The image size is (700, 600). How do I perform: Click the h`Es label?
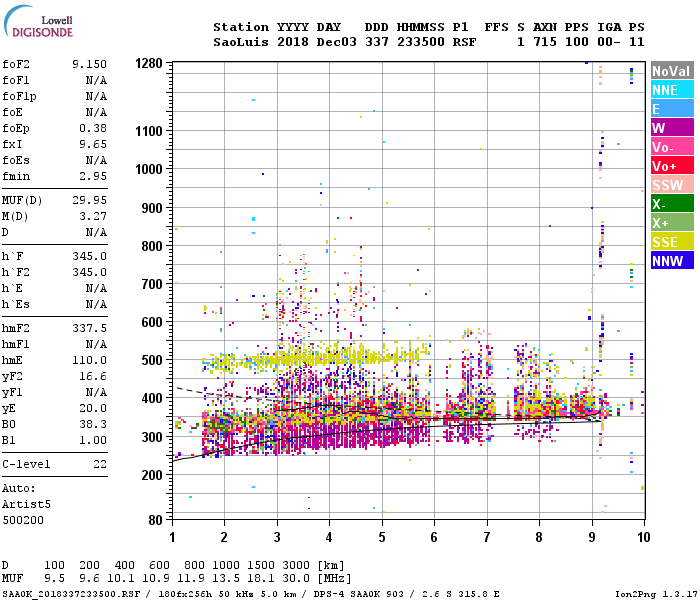(x=16, y=304)
